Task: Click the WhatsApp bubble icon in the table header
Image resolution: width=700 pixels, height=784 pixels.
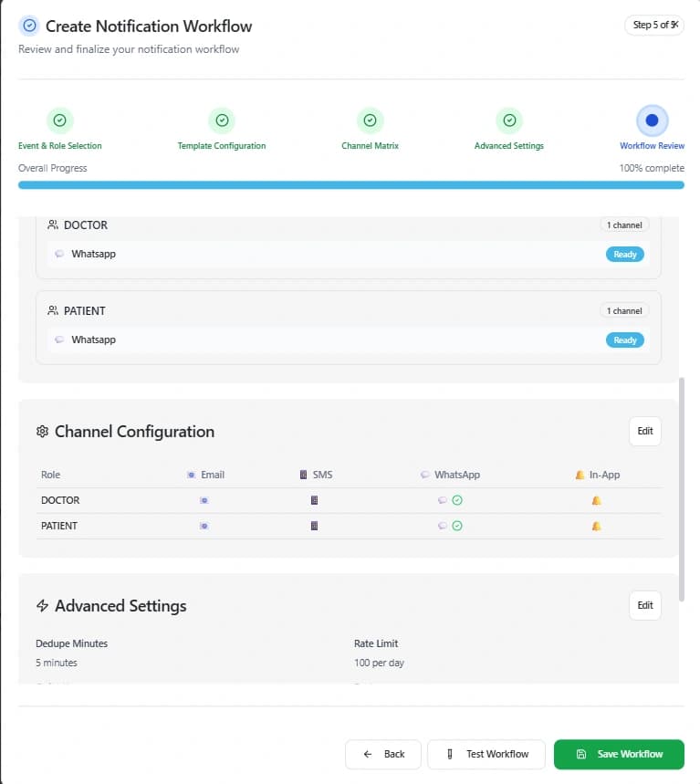Action: pos(425,475)
